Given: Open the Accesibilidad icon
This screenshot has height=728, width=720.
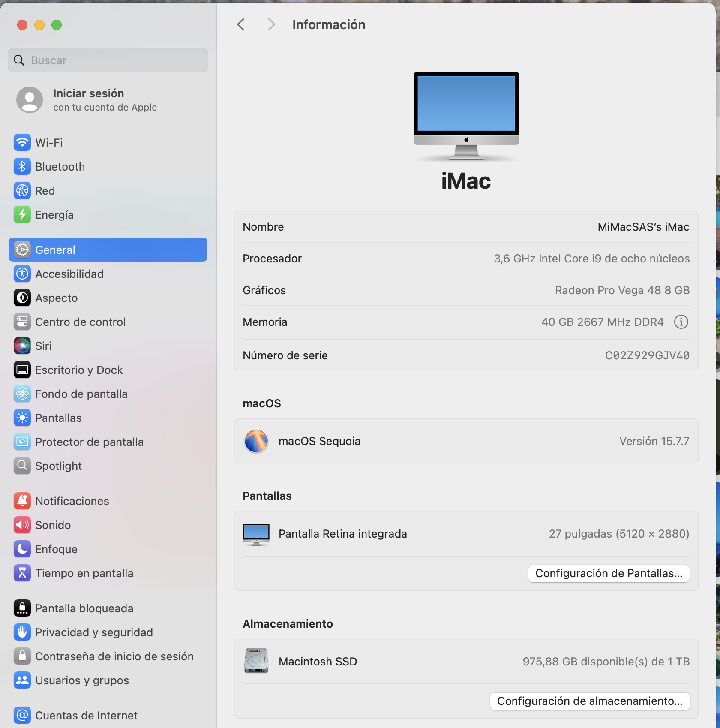Looking at the screenshot, I should click(x=22, y=274).
